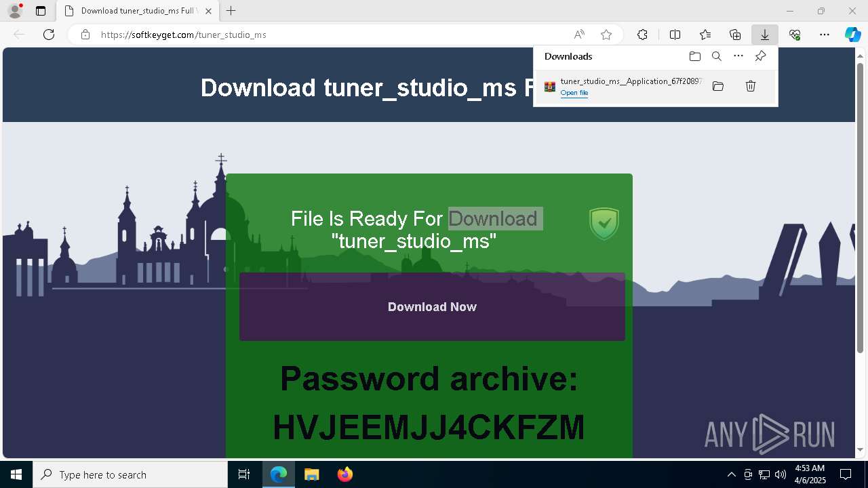
Task: Open the network tray icon
Action: pyautogui.click(x=764, y=474)
